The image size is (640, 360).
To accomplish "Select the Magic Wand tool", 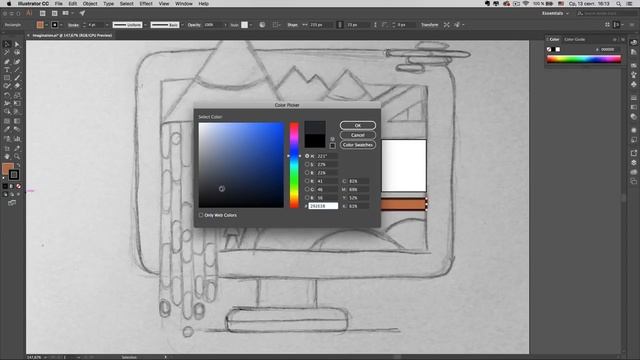I will click(x=7, y=52).
